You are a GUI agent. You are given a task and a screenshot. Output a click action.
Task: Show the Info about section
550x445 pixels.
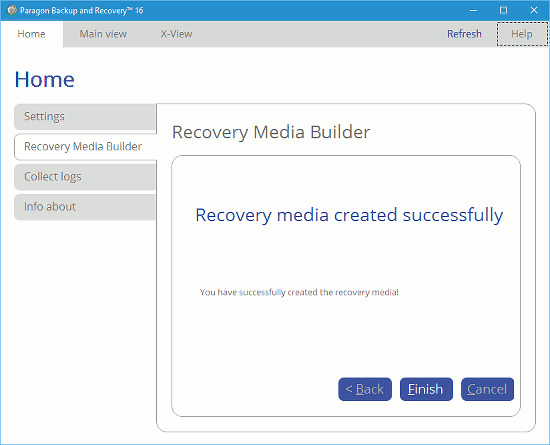pyautogui.click(x=85, y=207)
